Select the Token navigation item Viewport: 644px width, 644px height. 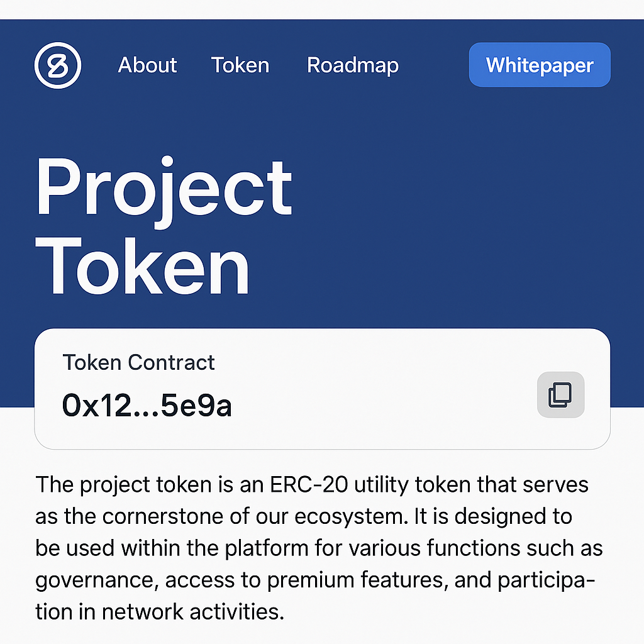240,65
